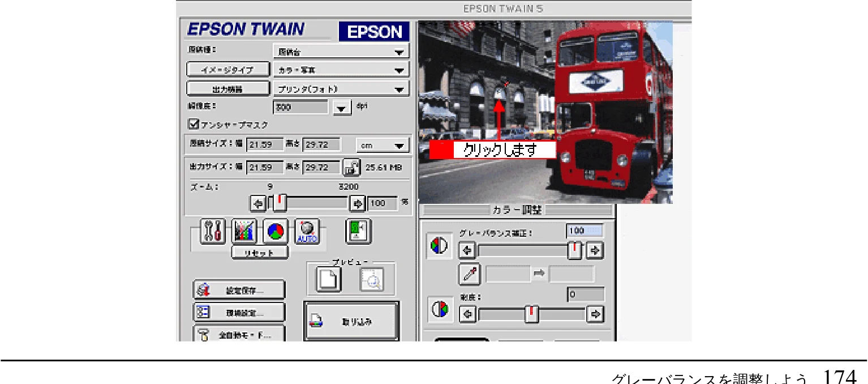
Task: Click the green window-size icon button
Action: click(358, 231)
